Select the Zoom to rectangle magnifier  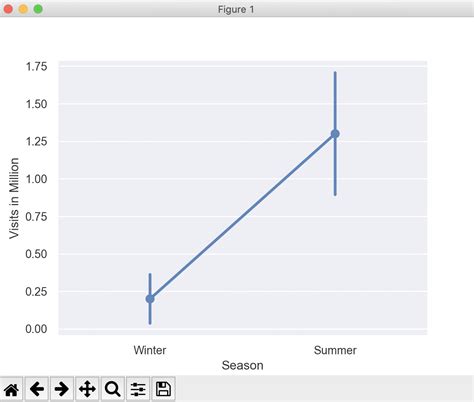tap(113, 389)
